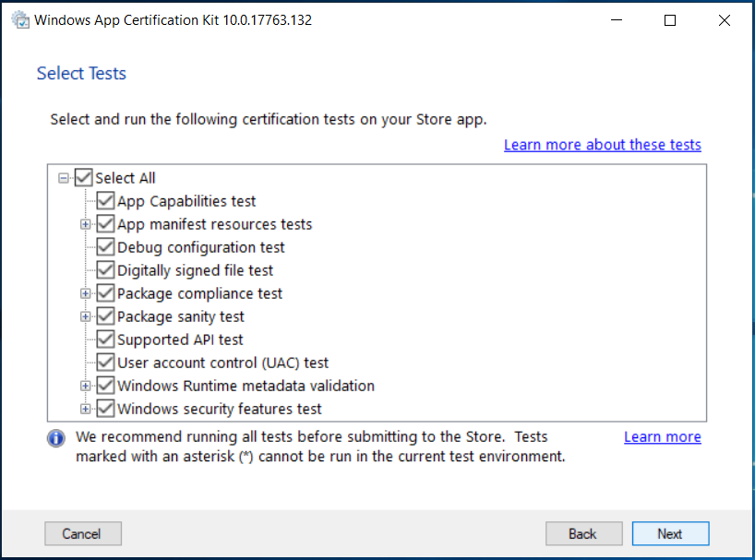Toggle the Select All checkbox
Screen dimensions: 755x560
pos(84,177)
